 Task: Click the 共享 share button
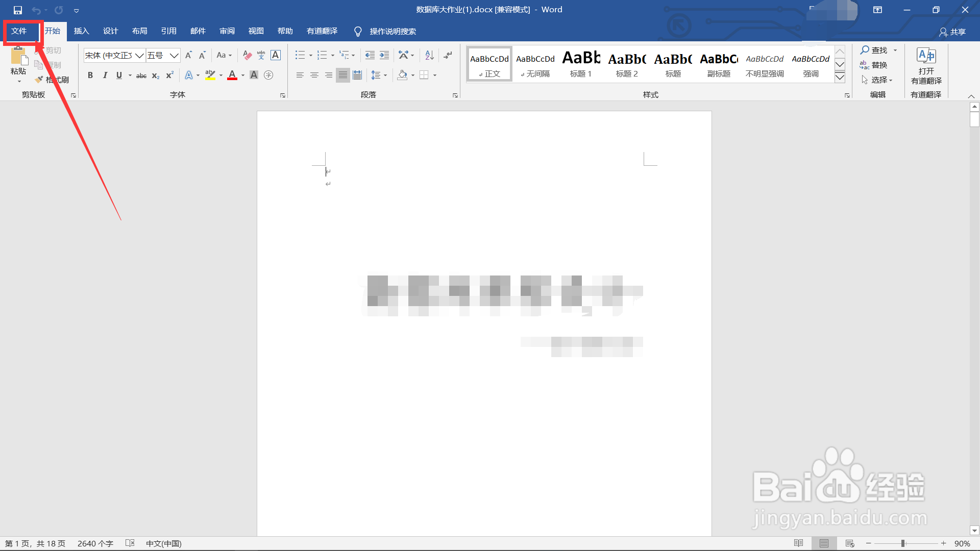point(952,32)
